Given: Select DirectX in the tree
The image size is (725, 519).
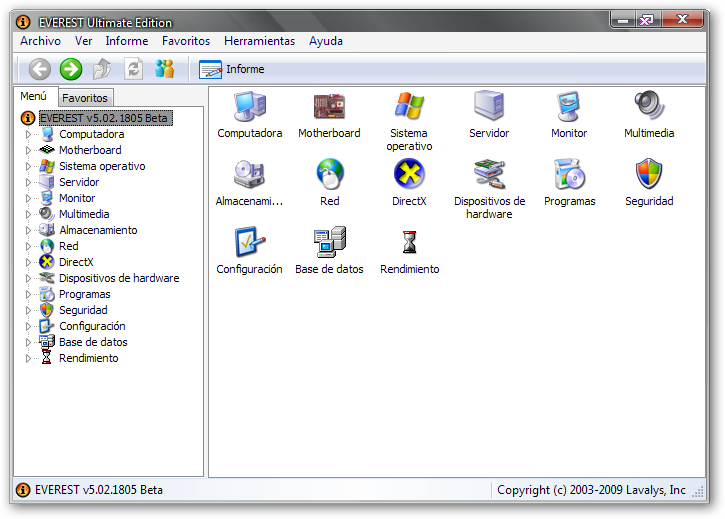Looking at the screenshot, I should (x=76, y=262).
